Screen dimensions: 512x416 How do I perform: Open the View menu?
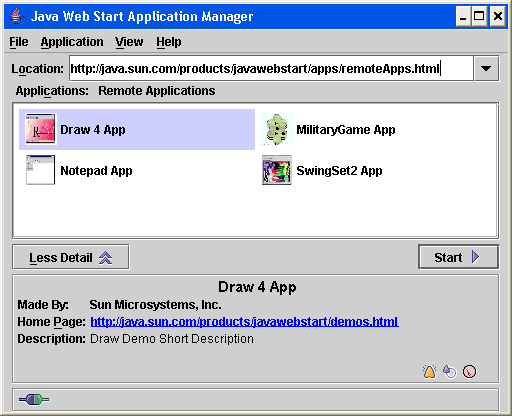[129, 42]
